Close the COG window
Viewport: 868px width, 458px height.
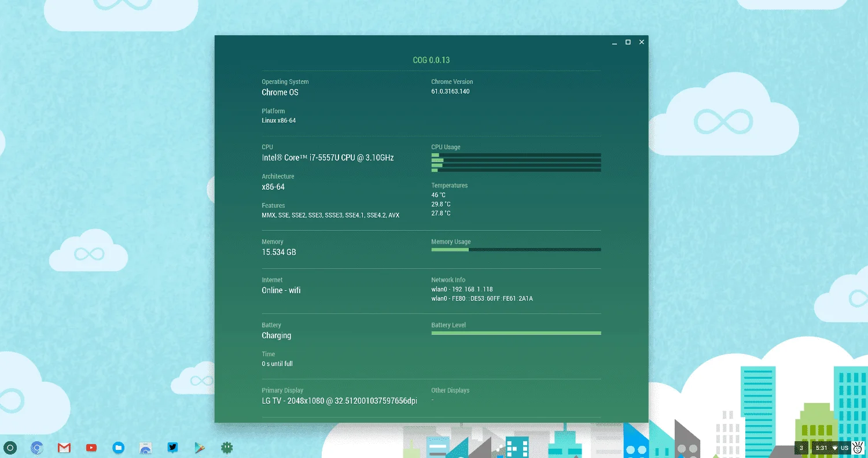[641, 42]
